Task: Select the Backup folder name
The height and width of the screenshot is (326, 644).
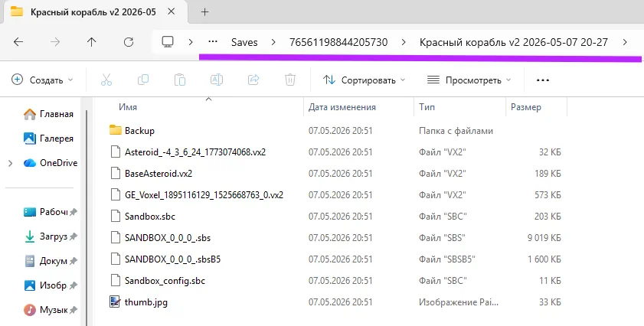Action: pos(139,131)
